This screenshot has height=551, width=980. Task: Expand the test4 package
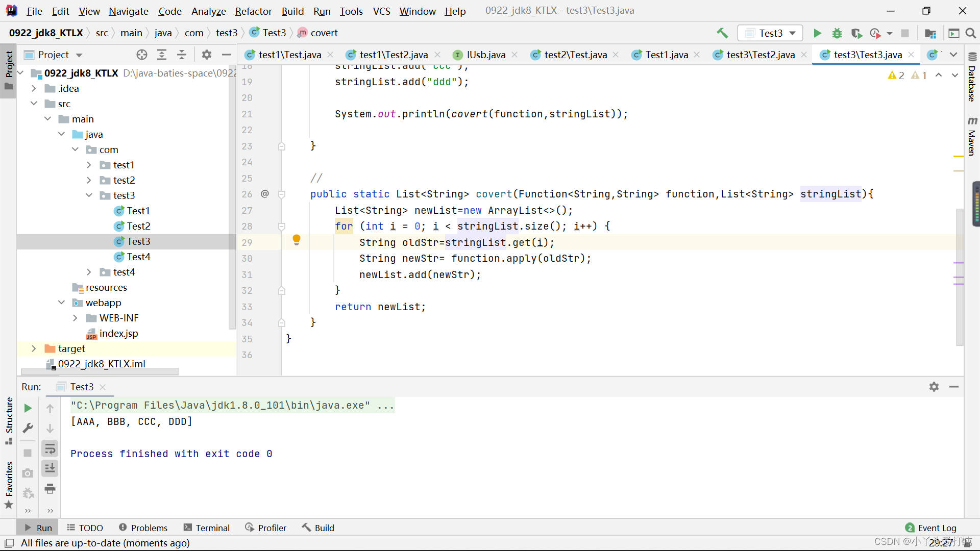tap(89, 272)
